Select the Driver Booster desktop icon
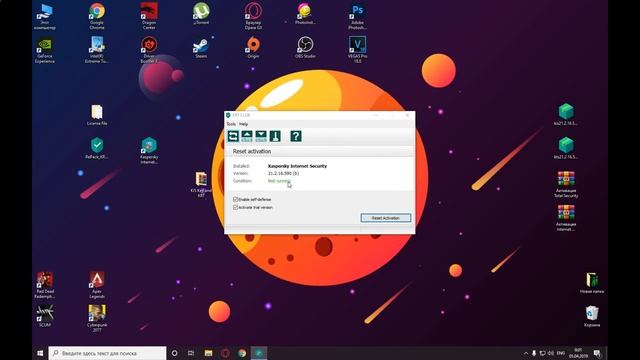This screenshot has height=360, width=640. pos(149,50)
